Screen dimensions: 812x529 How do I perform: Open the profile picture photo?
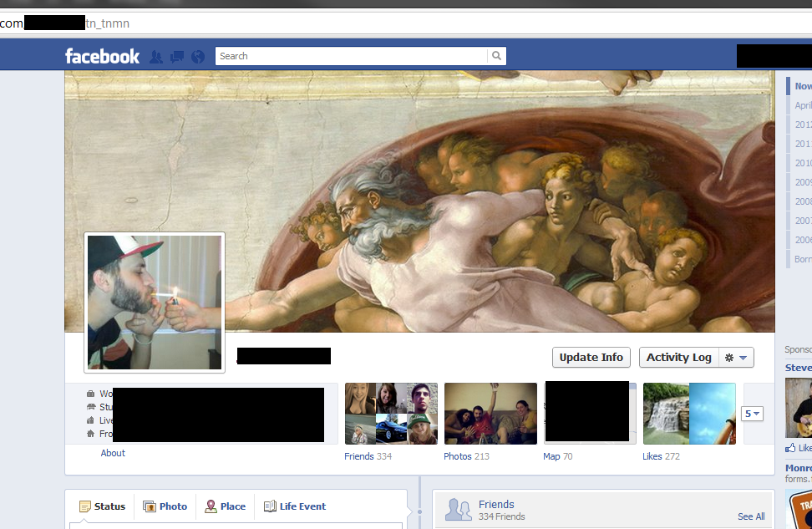point(155,302)
